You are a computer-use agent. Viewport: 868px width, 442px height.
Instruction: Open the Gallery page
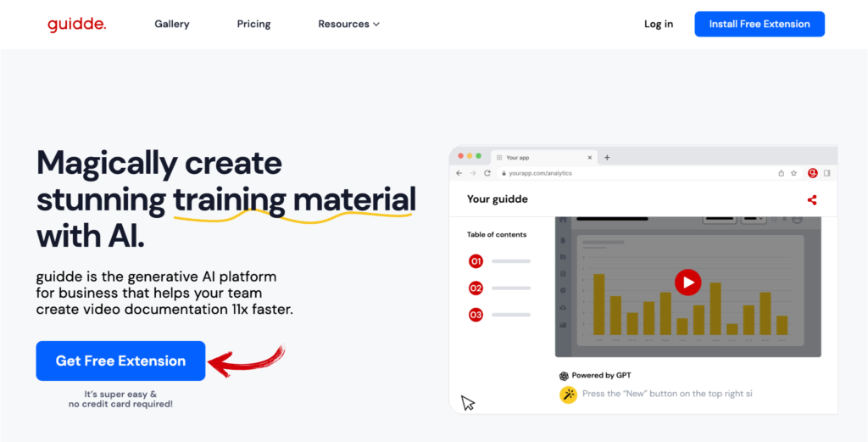point(172,25)
